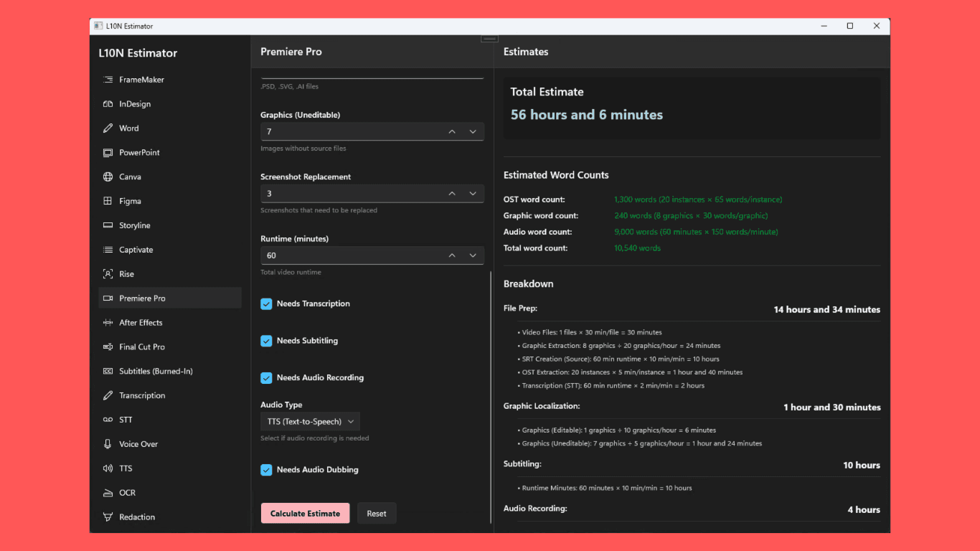
Task: Switch to the After Effects estimator
Action: tap(107, 322)
